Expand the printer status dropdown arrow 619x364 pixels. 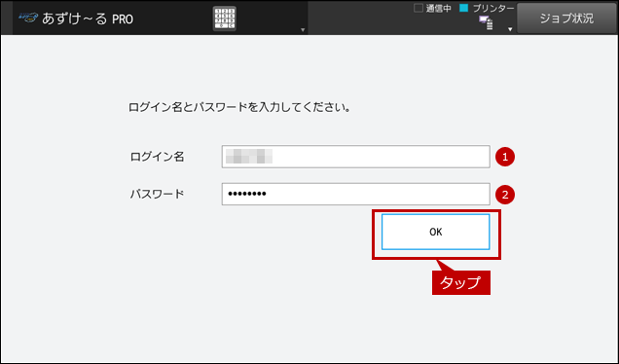tap(510, 29)
